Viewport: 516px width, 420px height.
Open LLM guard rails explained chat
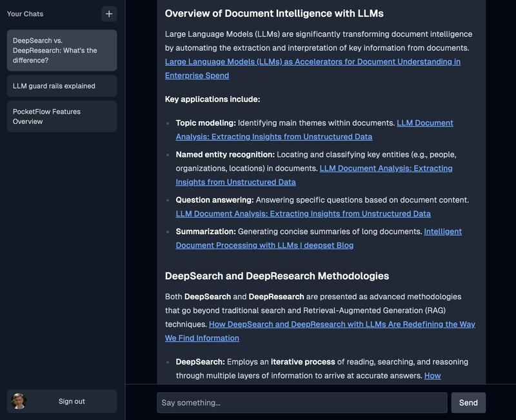(62, 86)
